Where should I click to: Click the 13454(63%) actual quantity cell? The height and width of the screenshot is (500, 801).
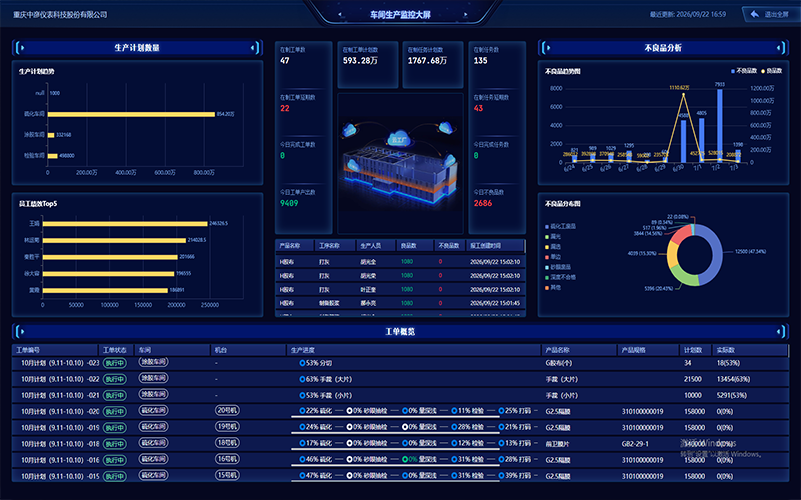pos(733,379)
